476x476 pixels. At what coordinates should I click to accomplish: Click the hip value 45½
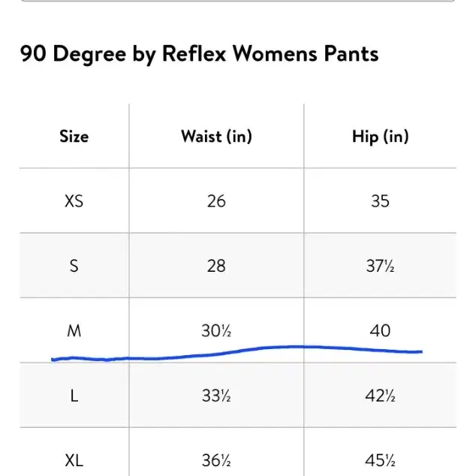380,460
